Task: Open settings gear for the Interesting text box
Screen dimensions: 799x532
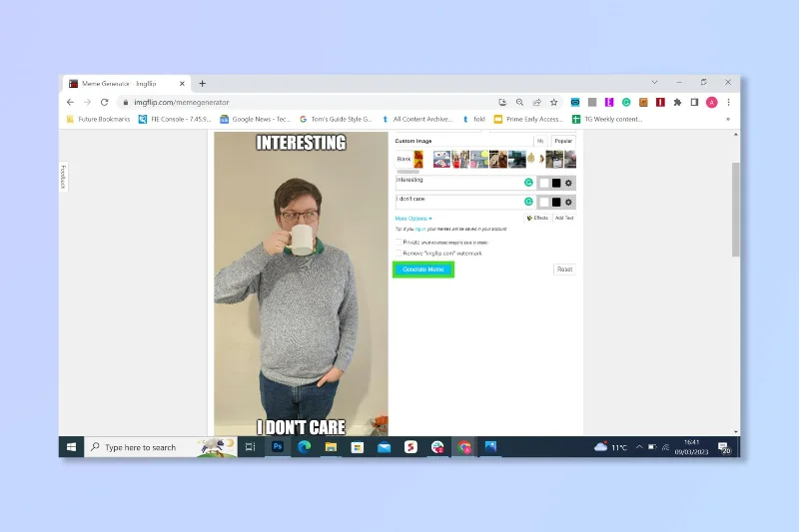Action: click(x=568, y=183)
